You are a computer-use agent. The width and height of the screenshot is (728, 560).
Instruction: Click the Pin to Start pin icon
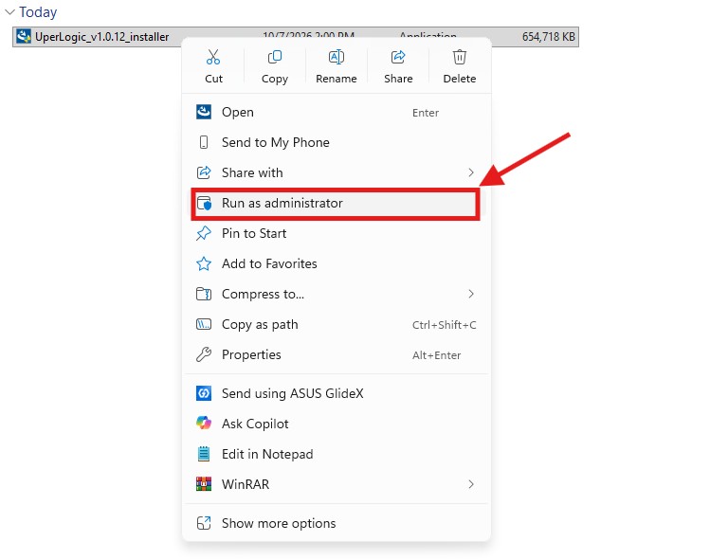204,233
